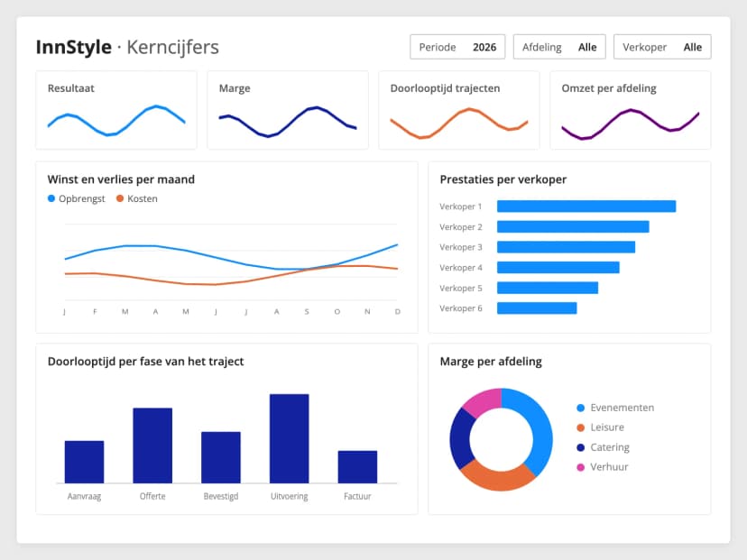The height and width of the screenshot is (560, 747).
Task: Click the N month axis label
Action: coord(367,311)
